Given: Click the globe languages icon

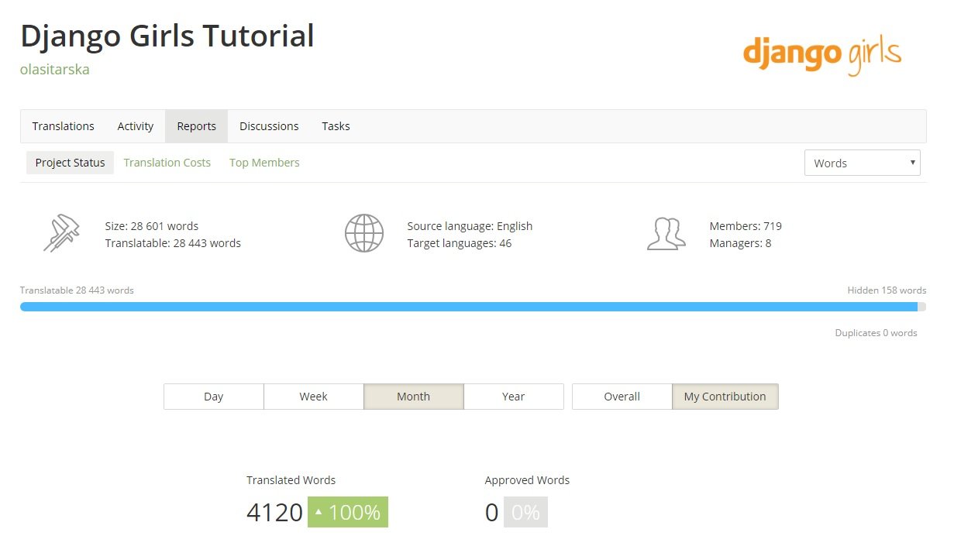Looking at the screenshot, I should coord(364,233).
